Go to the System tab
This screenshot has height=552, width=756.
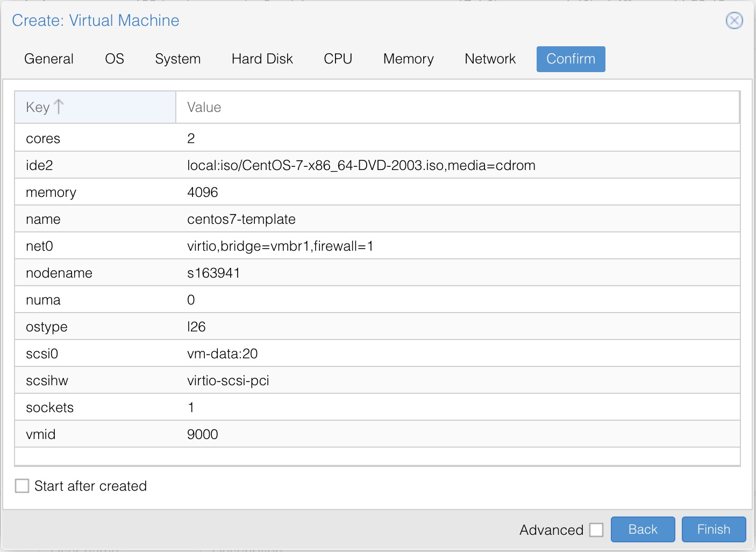178,59
